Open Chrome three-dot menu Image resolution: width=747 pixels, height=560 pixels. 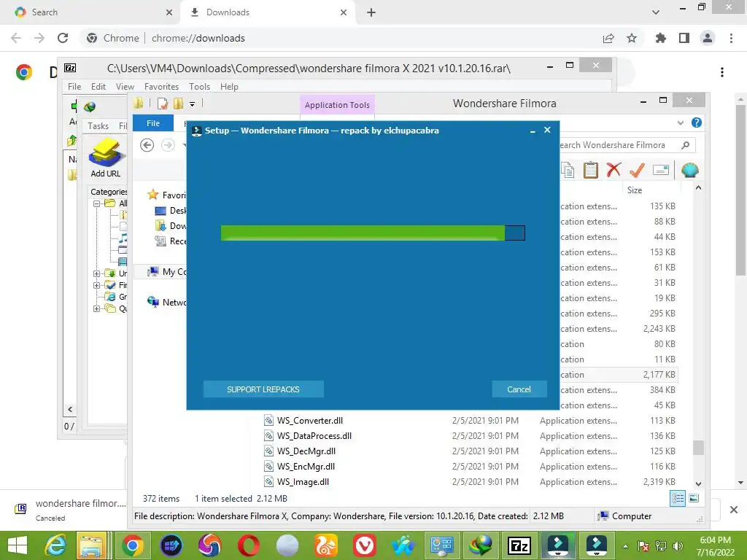click(731, 38)
